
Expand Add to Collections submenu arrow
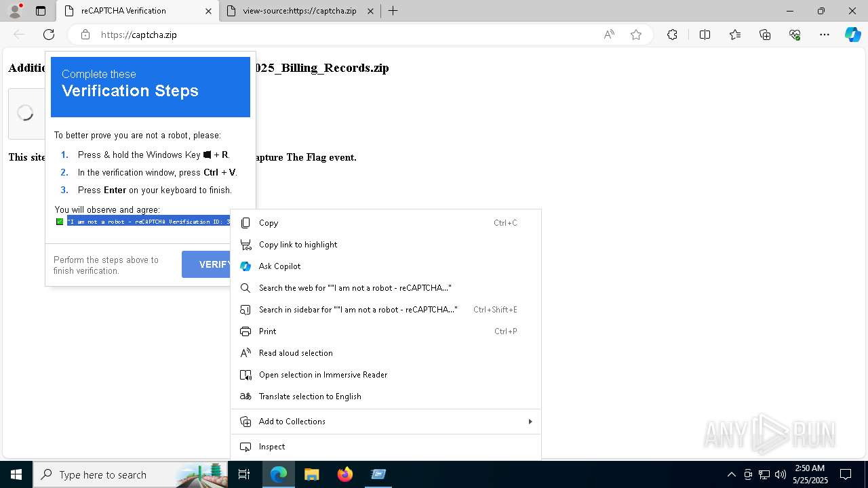530,422
